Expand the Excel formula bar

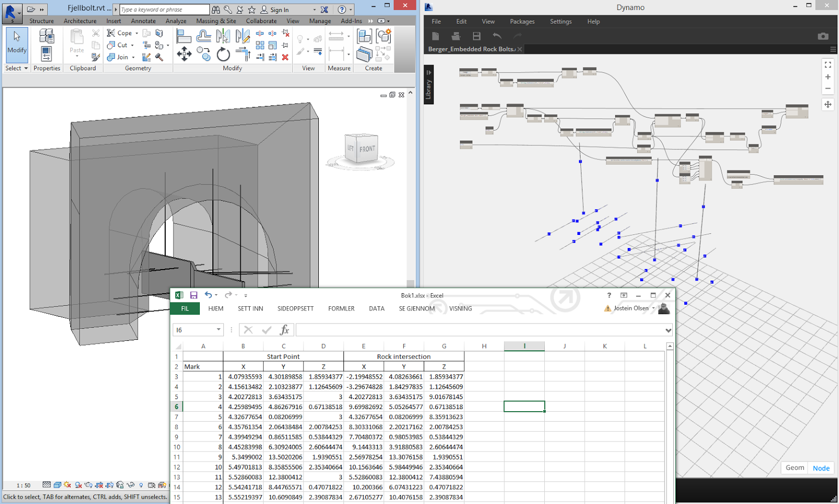[x=668, y=330]
